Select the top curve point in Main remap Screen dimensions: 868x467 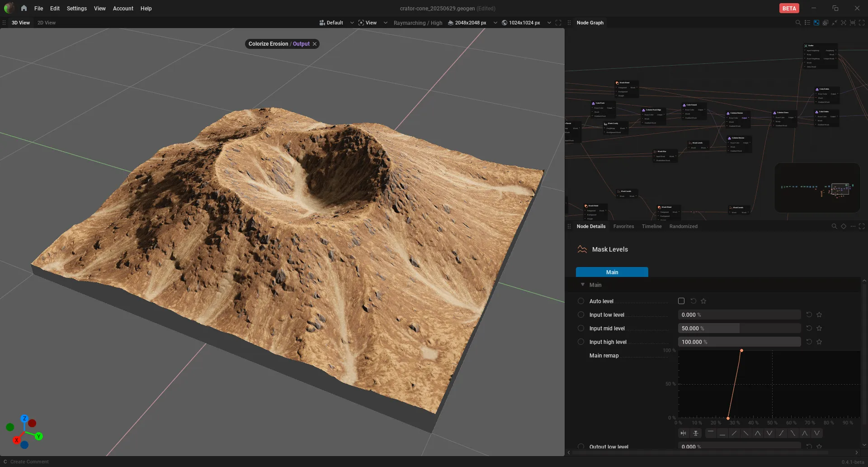click(741, 351)
